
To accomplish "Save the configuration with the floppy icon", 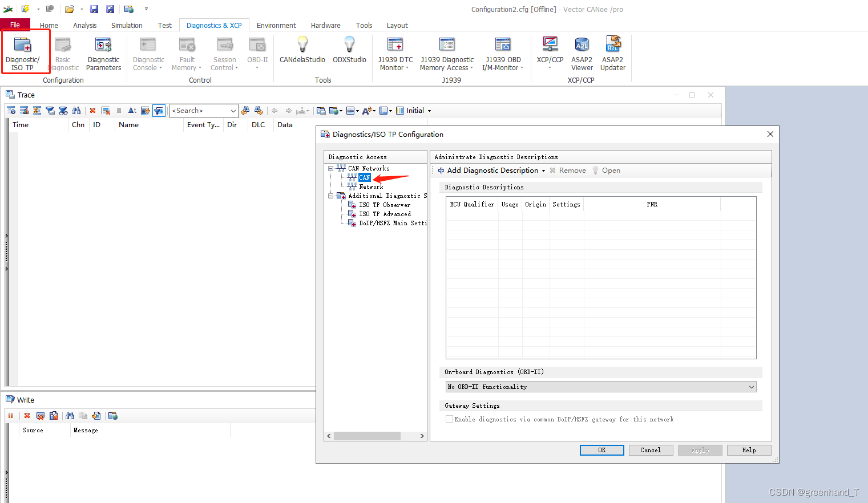I will pos(94,9).
